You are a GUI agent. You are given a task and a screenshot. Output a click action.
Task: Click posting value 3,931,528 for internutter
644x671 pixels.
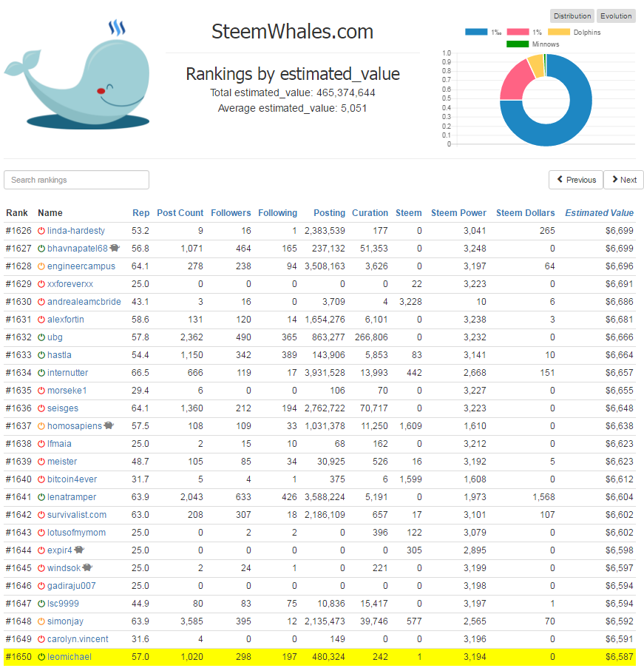[x=325, y=373]
